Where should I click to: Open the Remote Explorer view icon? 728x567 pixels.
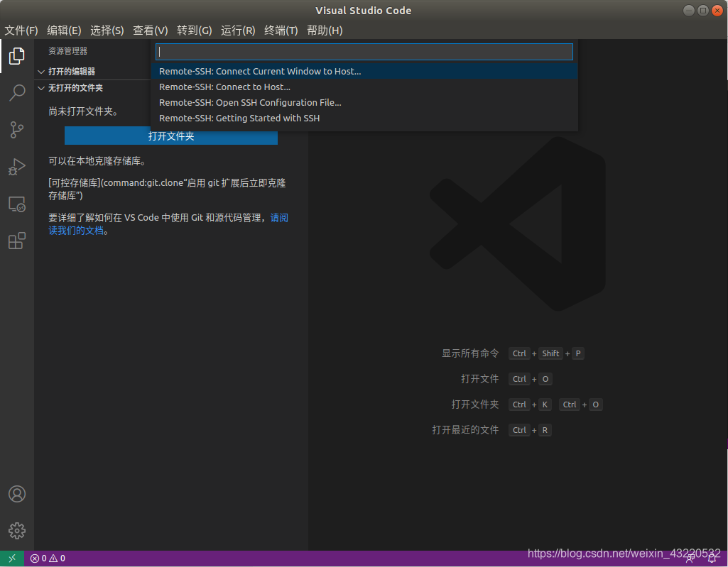[x=17, y=204]
